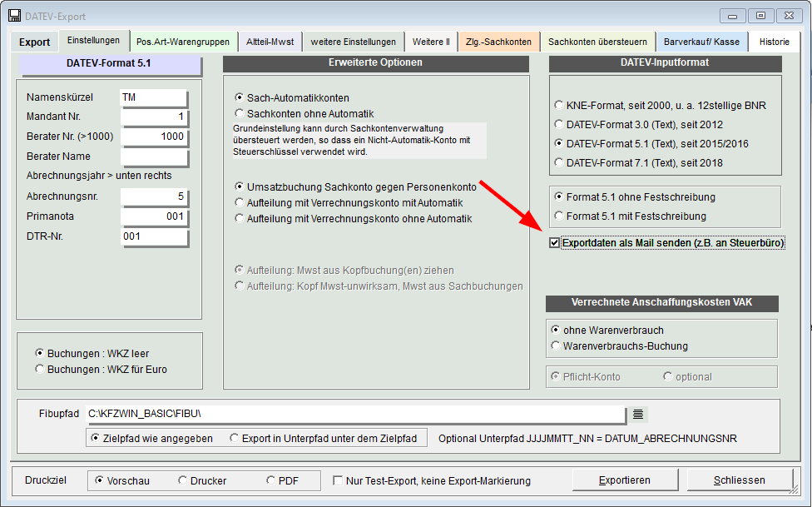Image resolution: width=812 pixels, height=507 pixels.
Task: Click the Namenskürzel input field
Action: coord(154,97)
